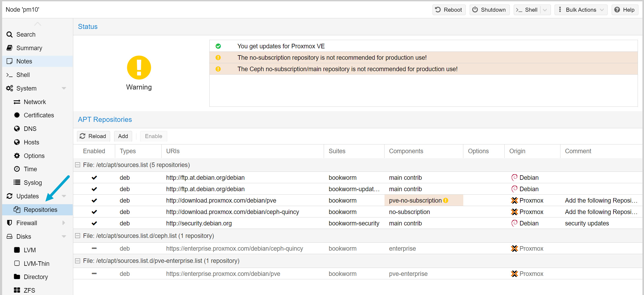The width and height of the screenshot is (644, 295).
Task: Click the Search magnifier icon in sidebar
Action: tap(10, 35)
